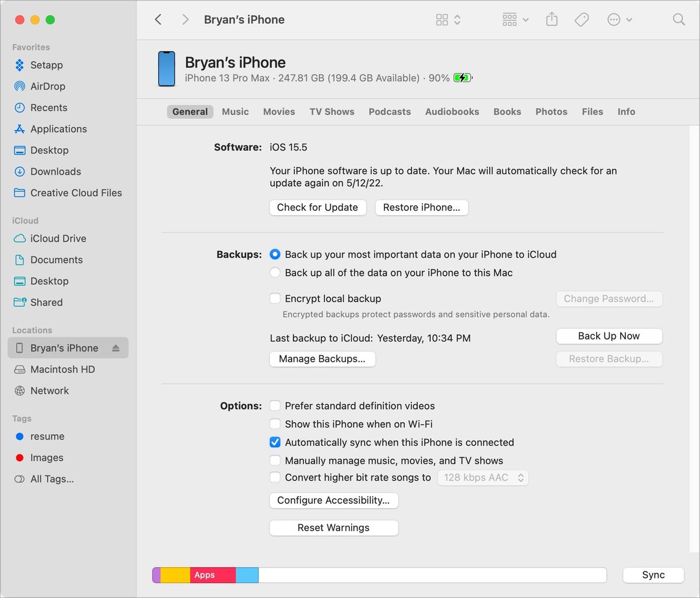This screenshot has width=700, height=598.
Task: Open the icon view switcher
Action: point(448,20)
